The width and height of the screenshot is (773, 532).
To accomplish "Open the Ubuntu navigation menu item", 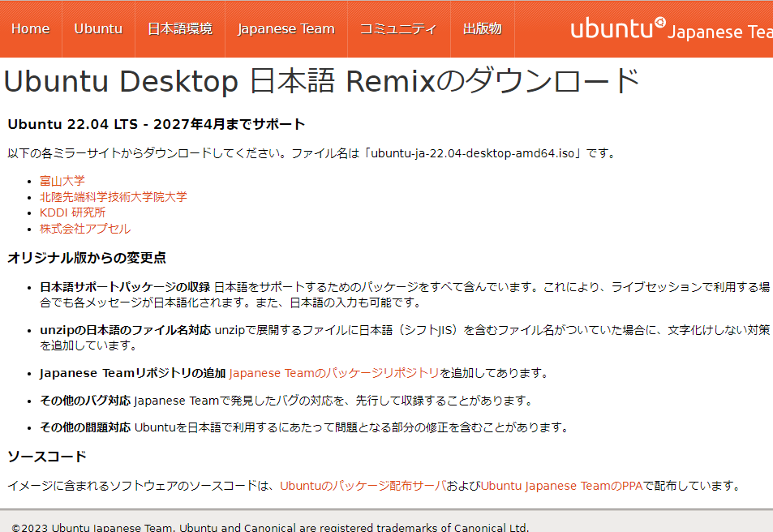I will coord(98,27).
